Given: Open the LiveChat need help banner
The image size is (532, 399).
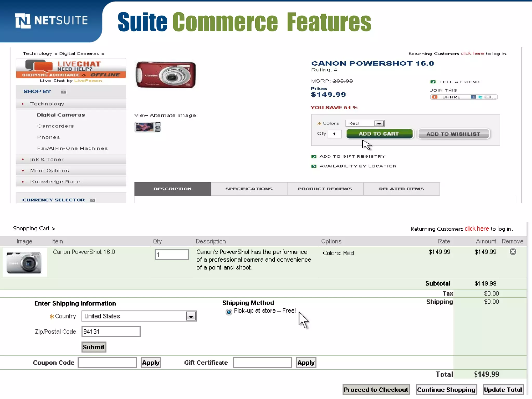Looking at the screenshot, I should (71, 69).
